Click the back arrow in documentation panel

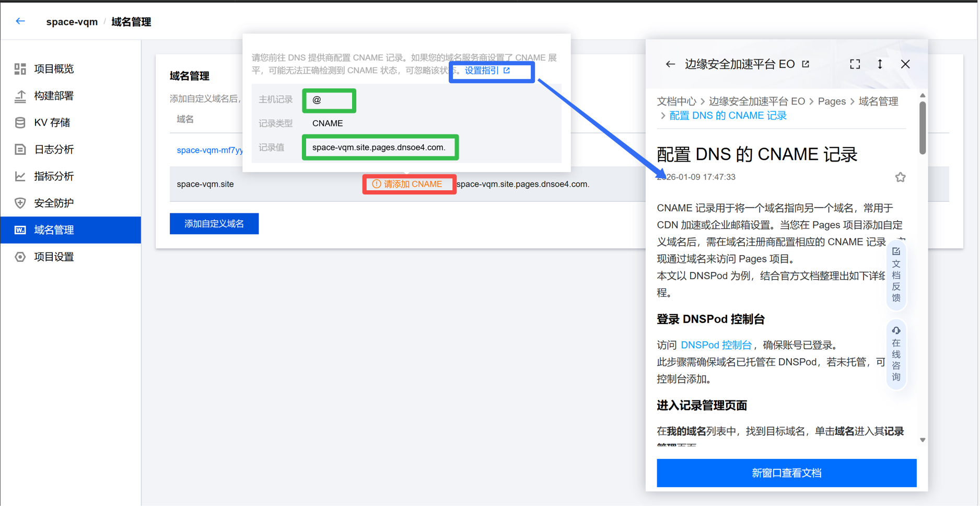pyautogui.click(x=670, y=64)
